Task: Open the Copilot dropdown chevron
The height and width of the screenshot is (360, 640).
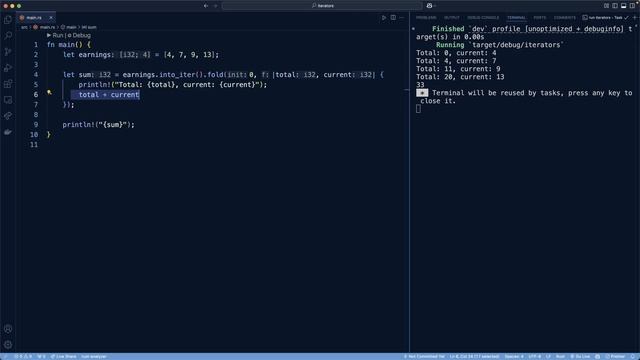Action: tap(435, 6)
